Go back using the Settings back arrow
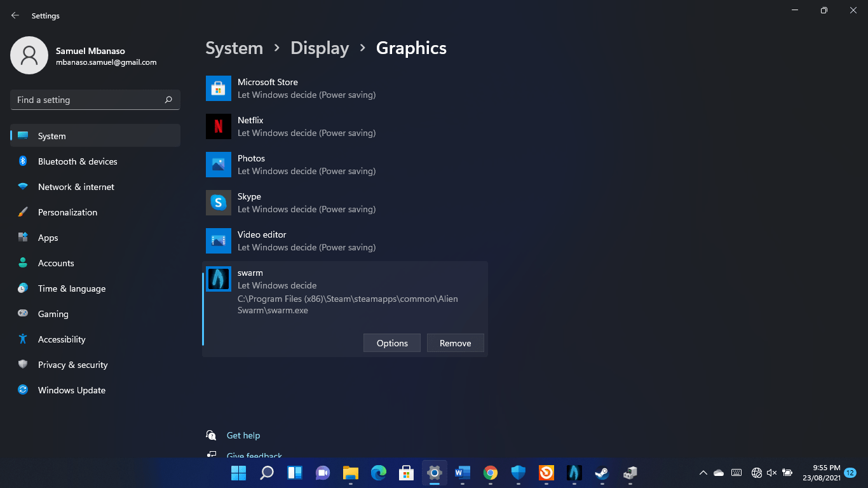868x488 pixels. pyautogui.click(x=15, y=15)
